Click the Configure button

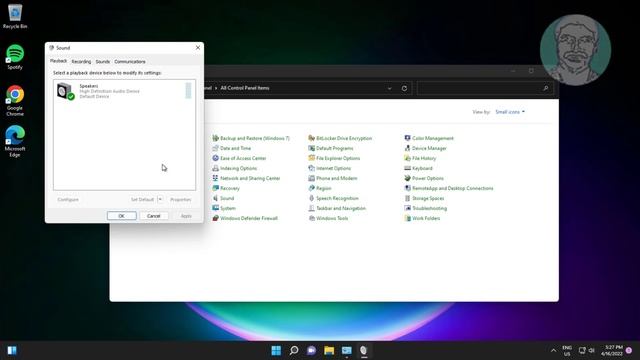[68, 200]
